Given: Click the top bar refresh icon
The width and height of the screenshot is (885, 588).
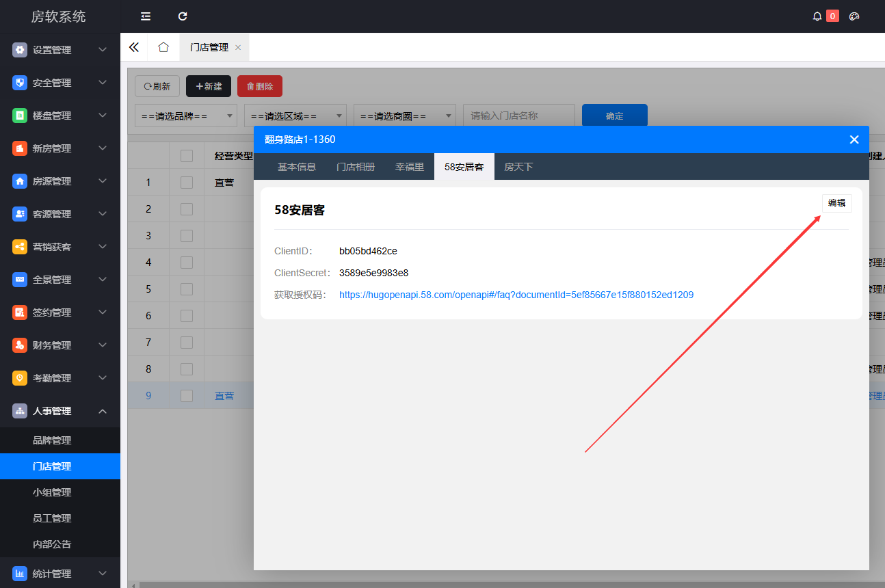Looking at the screenshot, I should coord(183,16).
